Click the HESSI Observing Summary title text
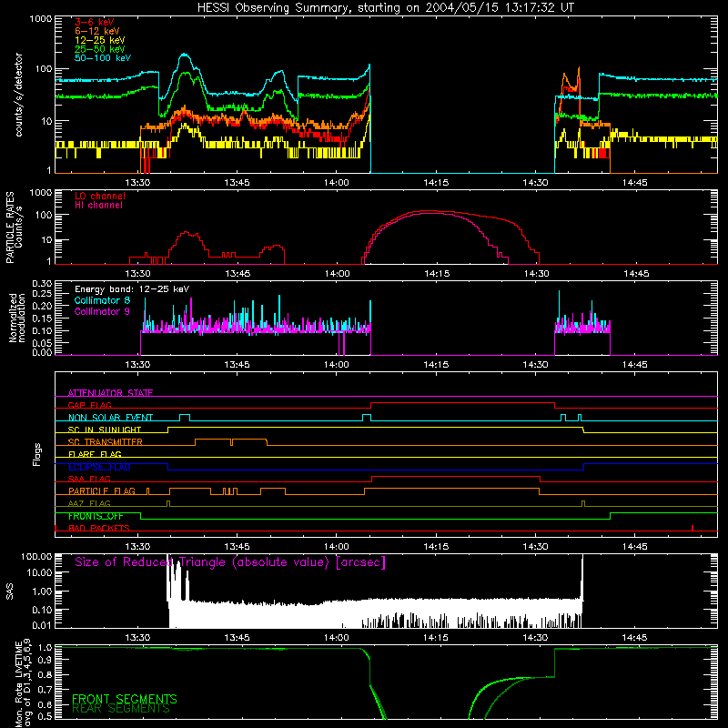 tap(385, 8)
